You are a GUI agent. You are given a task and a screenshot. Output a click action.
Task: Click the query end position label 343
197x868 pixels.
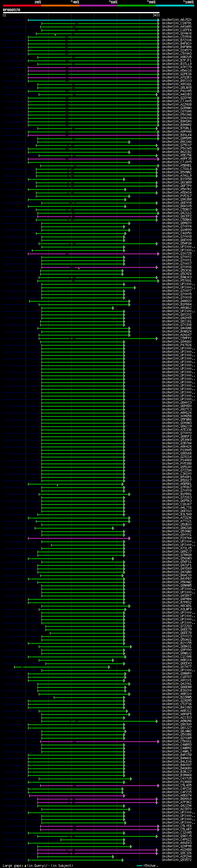(x=155, y=15)
